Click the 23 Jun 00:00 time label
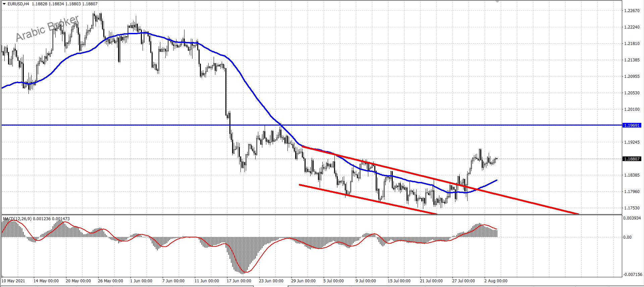The height and width of the screenshot is (287, 644). [x=271, y=281]
